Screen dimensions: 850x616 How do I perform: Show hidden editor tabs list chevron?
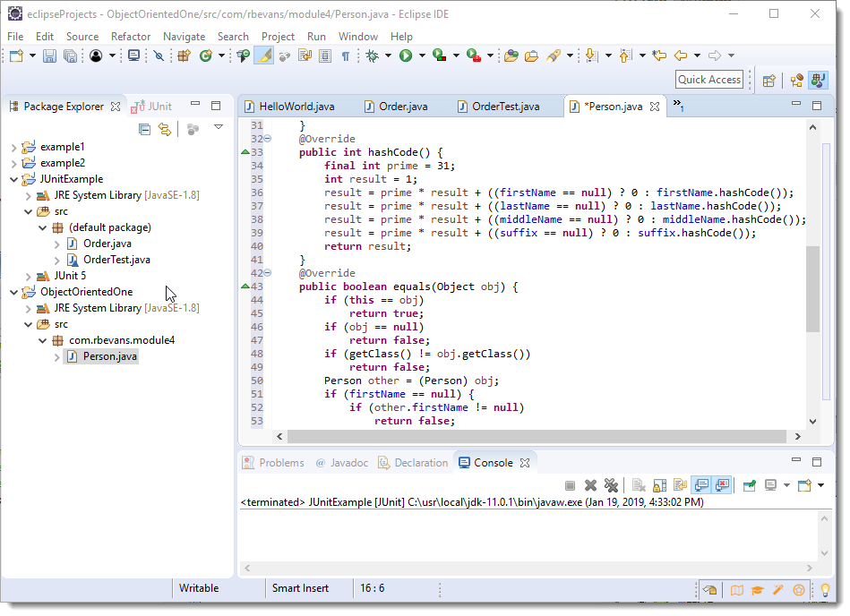(x=678, y=105)
